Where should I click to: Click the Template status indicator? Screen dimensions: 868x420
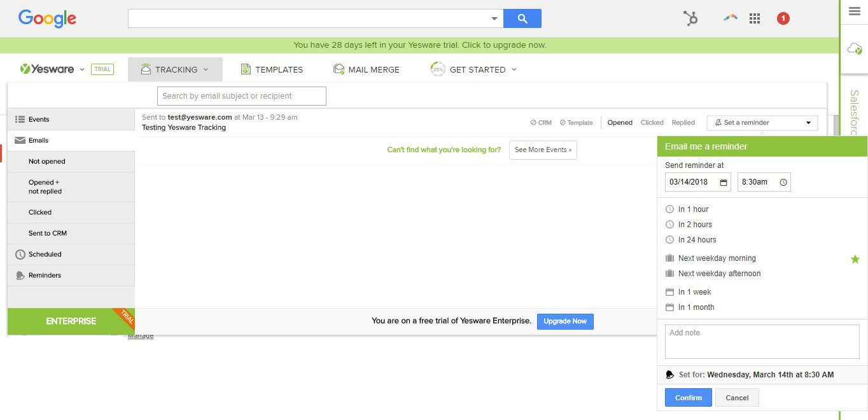click(x=576, y=123)
